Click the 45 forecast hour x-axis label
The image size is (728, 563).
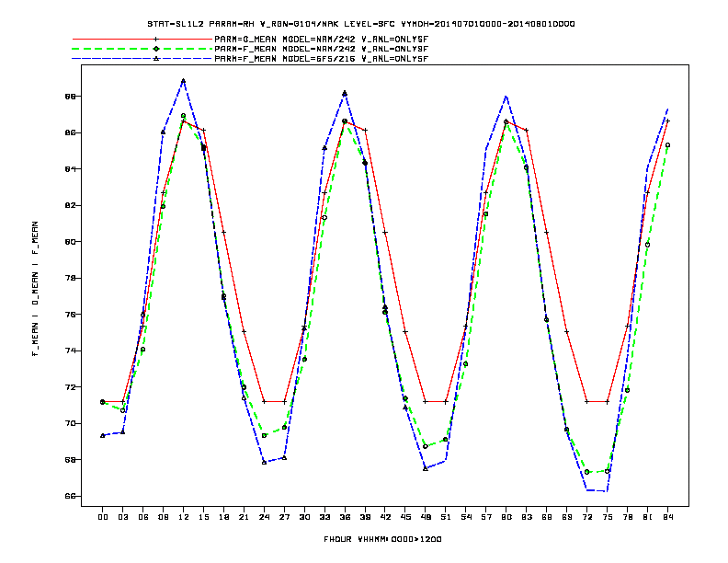pos(405,517)
